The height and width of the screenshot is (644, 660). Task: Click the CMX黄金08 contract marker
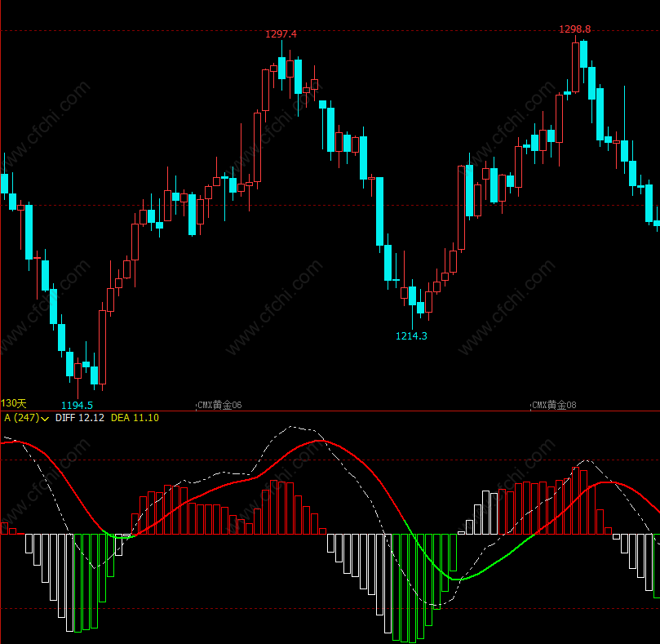(554, 405)
